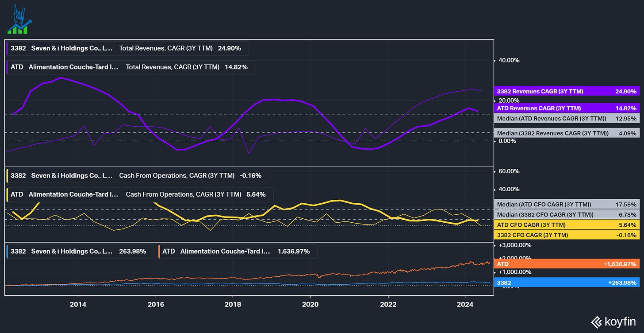
Task: Select the 3382 price return 263.98% legend
Action: [x=80, y=252]
